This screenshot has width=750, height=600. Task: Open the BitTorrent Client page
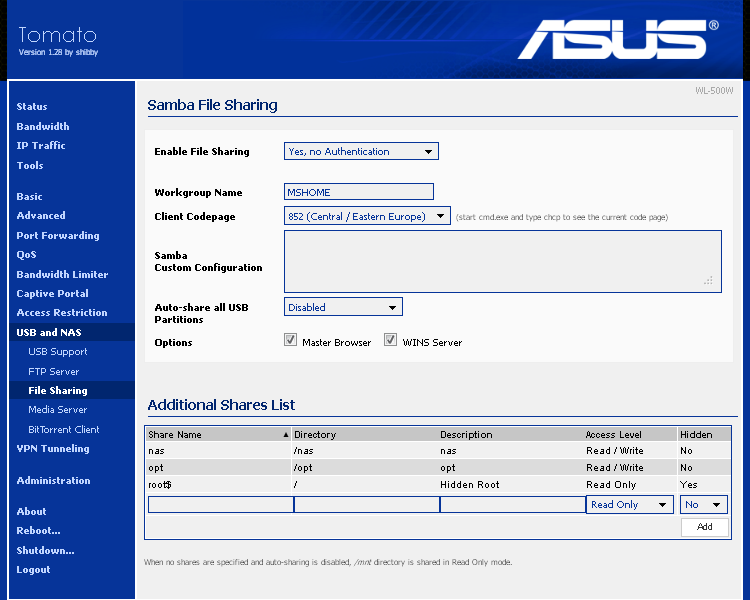click(64, 429)
